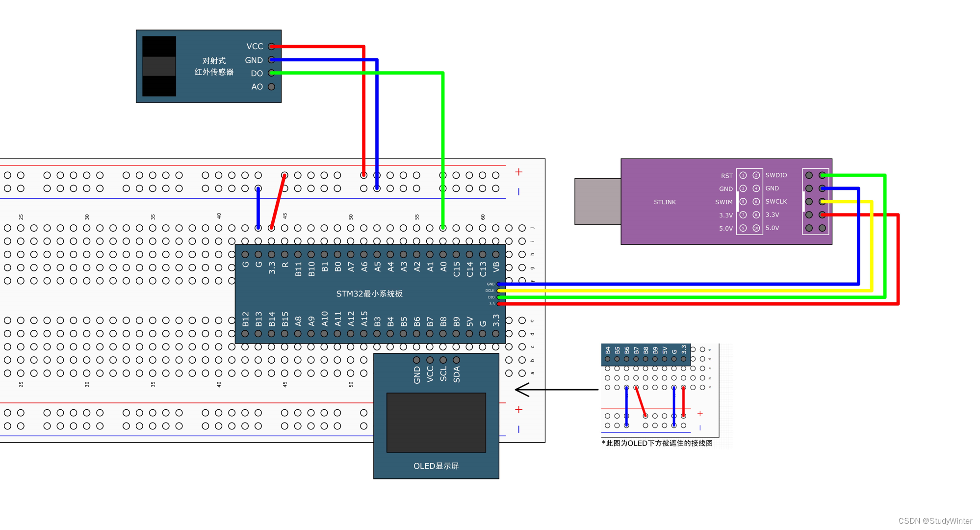Click the VCC pin label on the OLED
The width and height of the screenshot is (980, 530).
430,373
